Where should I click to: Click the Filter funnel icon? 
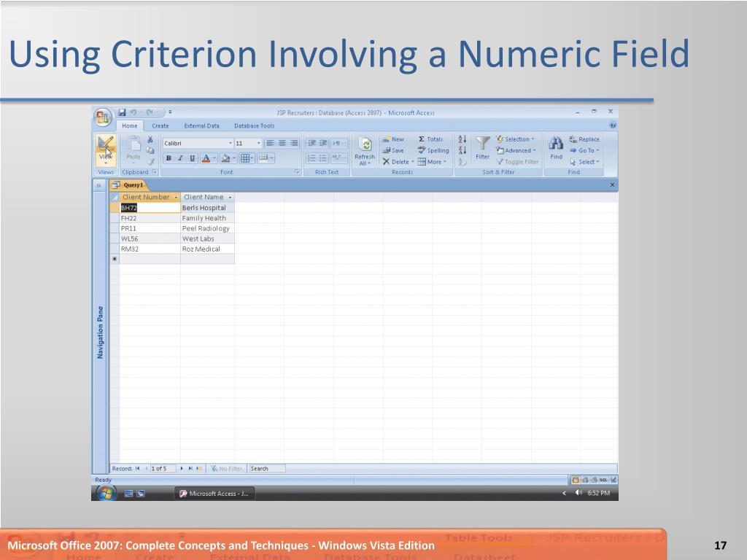coord(483,144)
